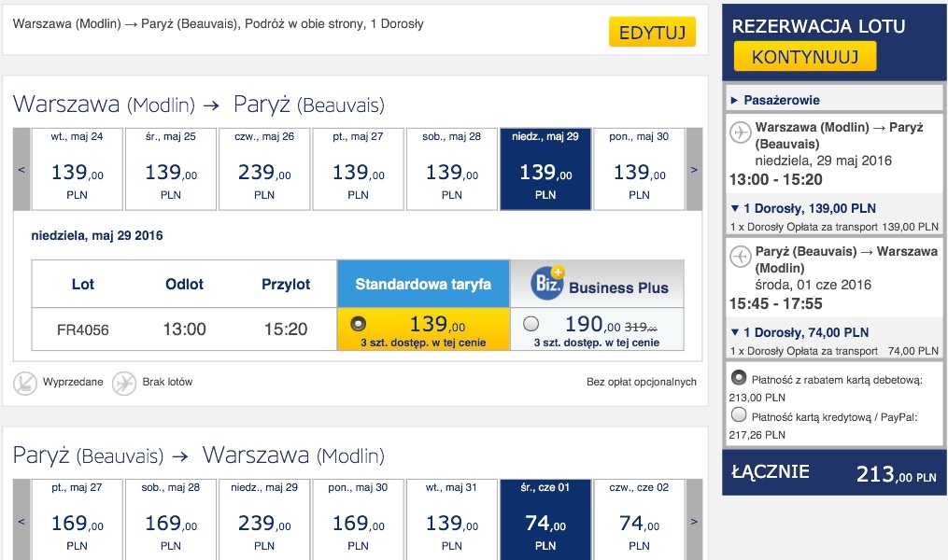Click the EDYTUJ button

tap(652, 32)
